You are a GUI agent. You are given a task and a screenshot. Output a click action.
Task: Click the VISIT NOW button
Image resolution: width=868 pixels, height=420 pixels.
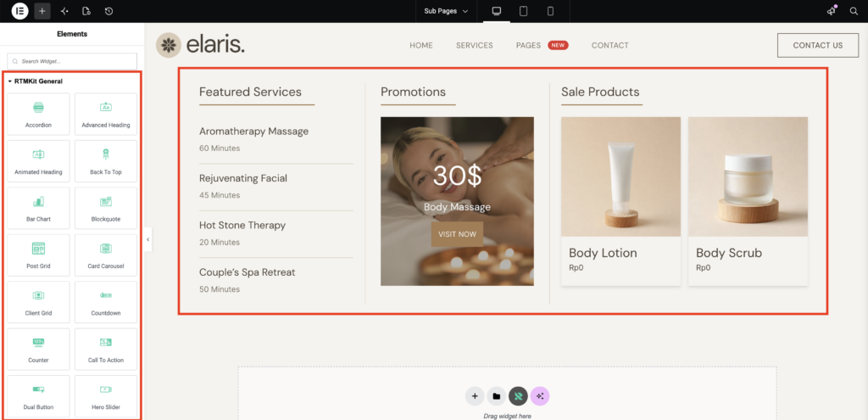457,234
